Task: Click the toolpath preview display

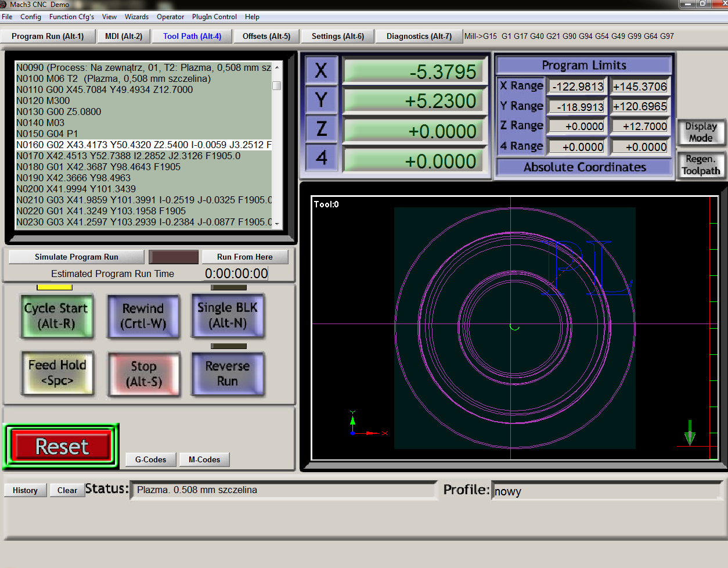Action: point(514,328)
